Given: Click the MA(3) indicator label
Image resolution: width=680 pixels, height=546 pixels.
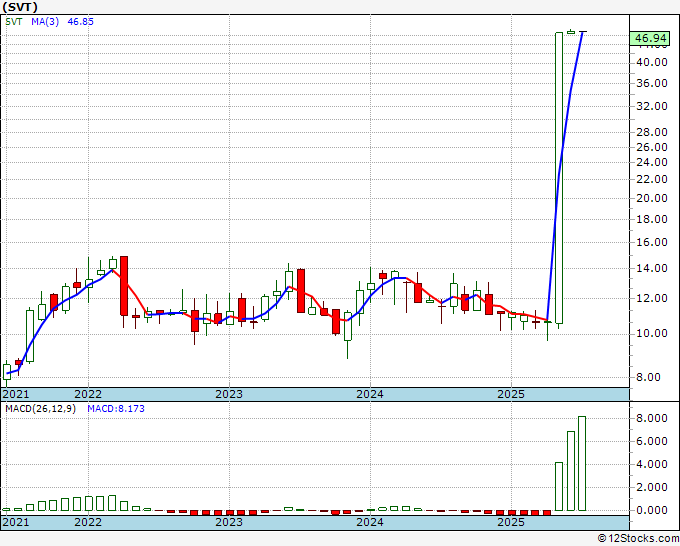Looking at the screenshot, I should click(x=45, y=22).
